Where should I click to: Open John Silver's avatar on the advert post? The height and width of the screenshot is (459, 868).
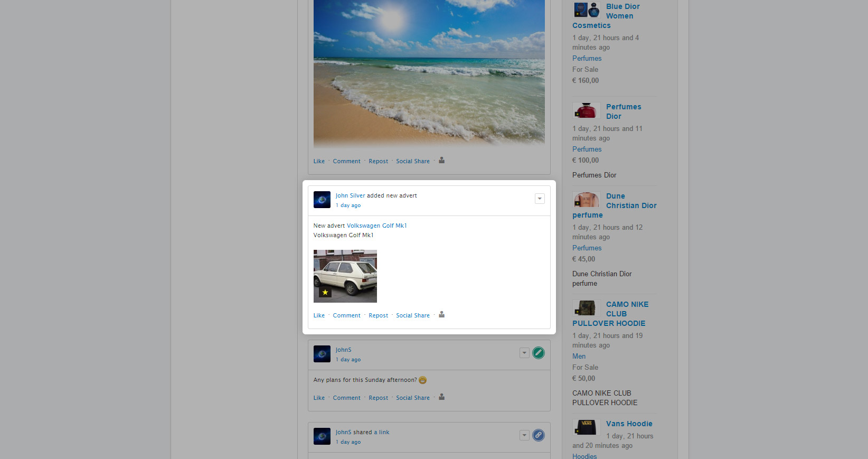[322, 200]
